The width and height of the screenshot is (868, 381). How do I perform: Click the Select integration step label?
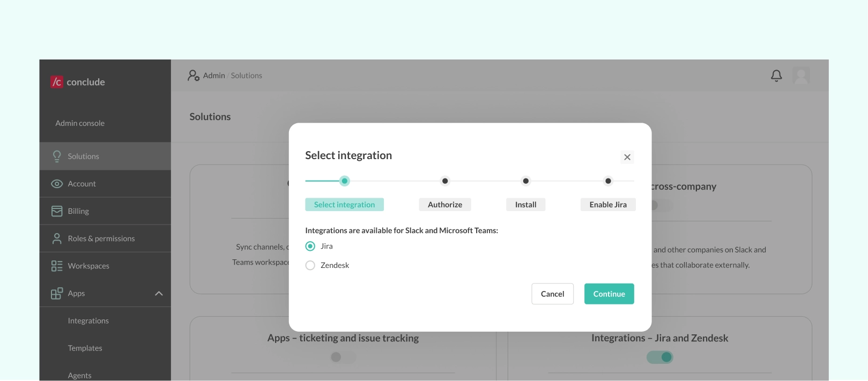(x=344, y=205)
